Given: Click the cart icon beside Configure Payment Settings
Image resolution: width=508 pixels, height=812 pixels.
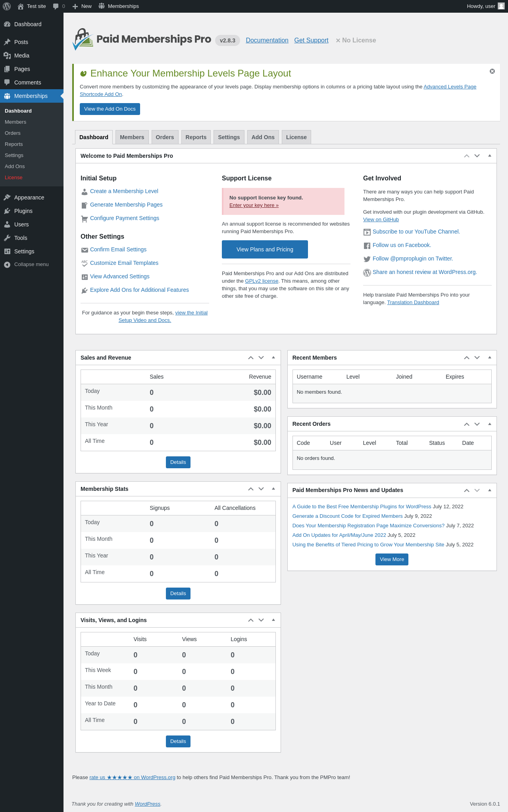Looking at the screenshot, I should (84, 218).
